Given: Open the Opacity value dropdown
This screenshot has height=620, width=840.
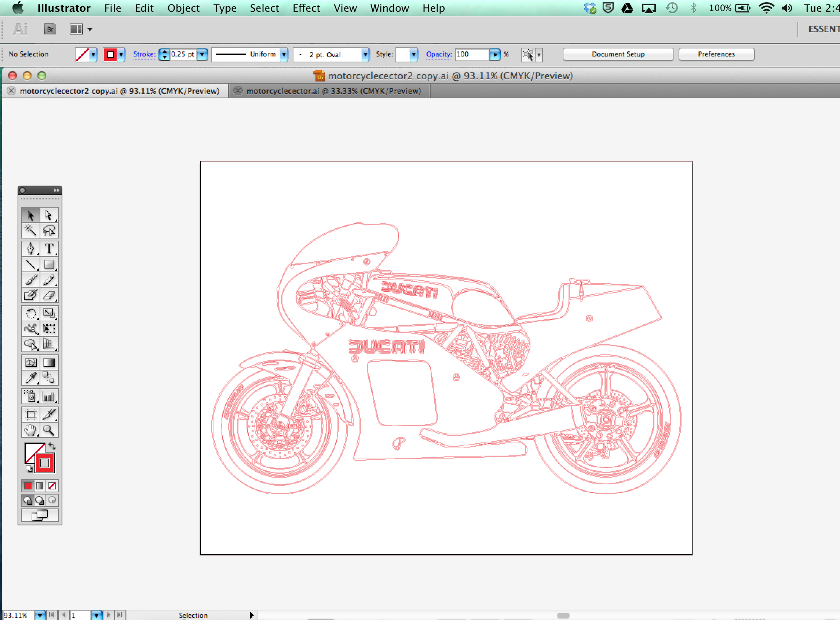Looking at the screenshot, I should pyautogui.click(x=497, y=54).
